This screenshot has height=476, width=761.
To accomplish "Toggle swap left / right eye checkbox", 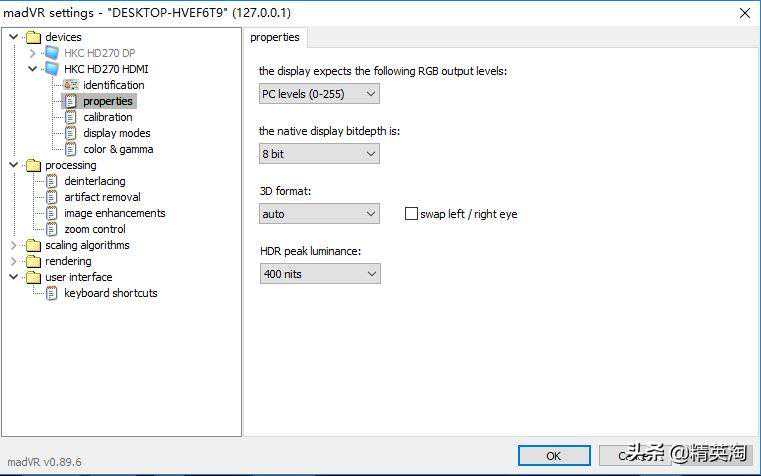I will [411, 214].
